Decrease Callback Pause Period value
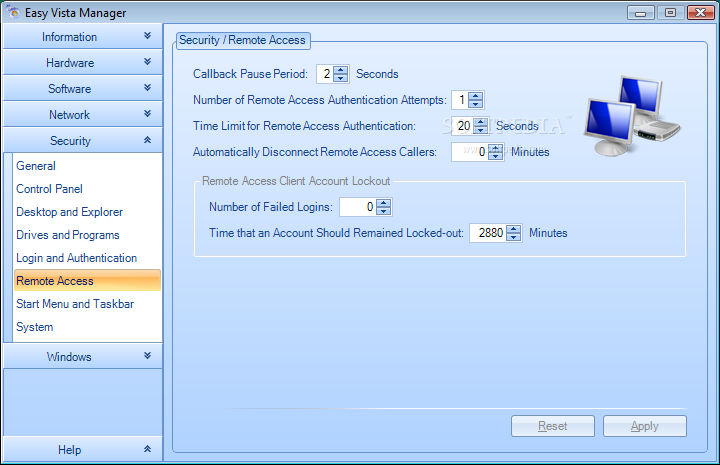The image size is (720, 465). (x=341, y=78)
